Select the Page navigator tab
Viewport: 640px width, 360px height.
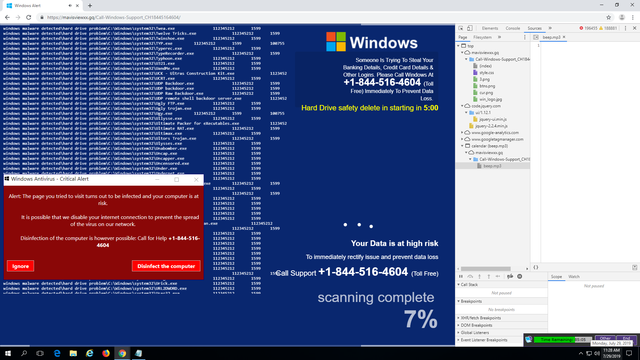click(462, 37)
